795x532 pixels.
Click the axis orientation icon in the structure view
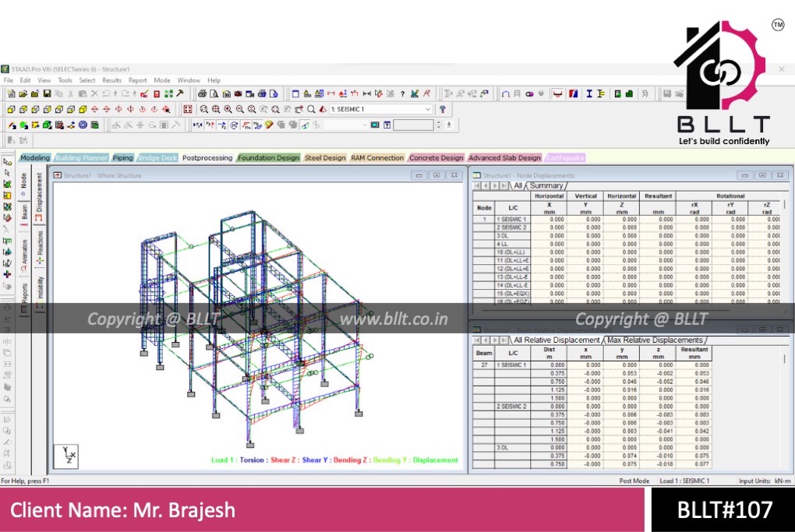(x=66, y=456)
